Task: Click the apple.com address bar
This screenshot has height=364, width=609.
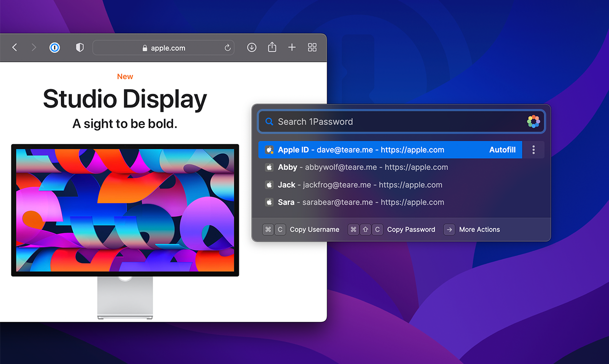Action: tap(164, 48)
